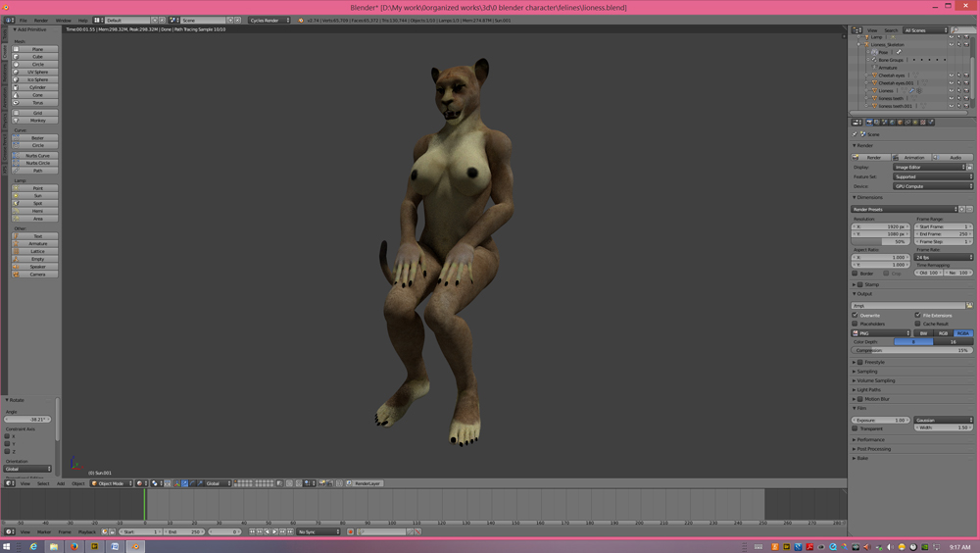
Task: Add an Armature object
Action: pyautogui.click(x=37, y=244)
